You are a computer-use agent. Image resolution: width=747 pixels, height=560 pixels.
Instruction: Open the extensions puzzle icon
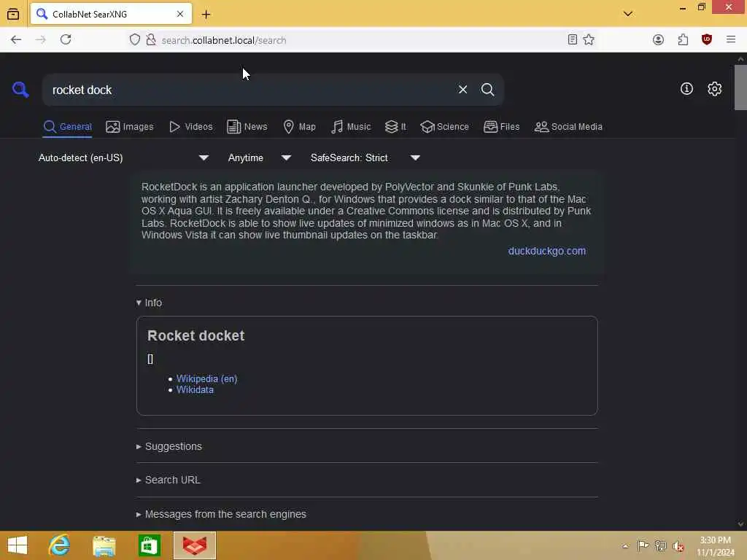[683, 39]
